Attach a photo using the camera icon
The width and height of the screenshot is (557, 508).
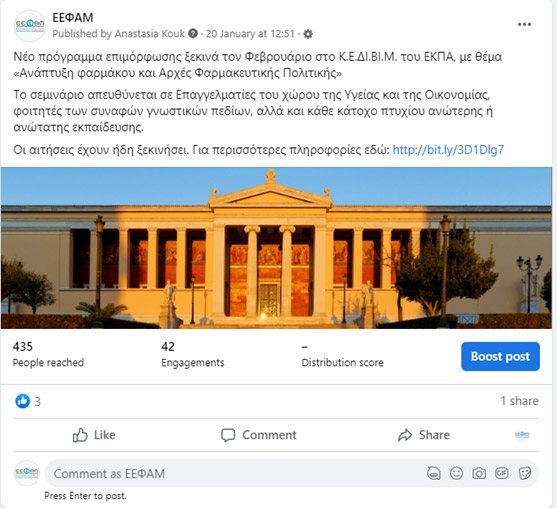479,473
